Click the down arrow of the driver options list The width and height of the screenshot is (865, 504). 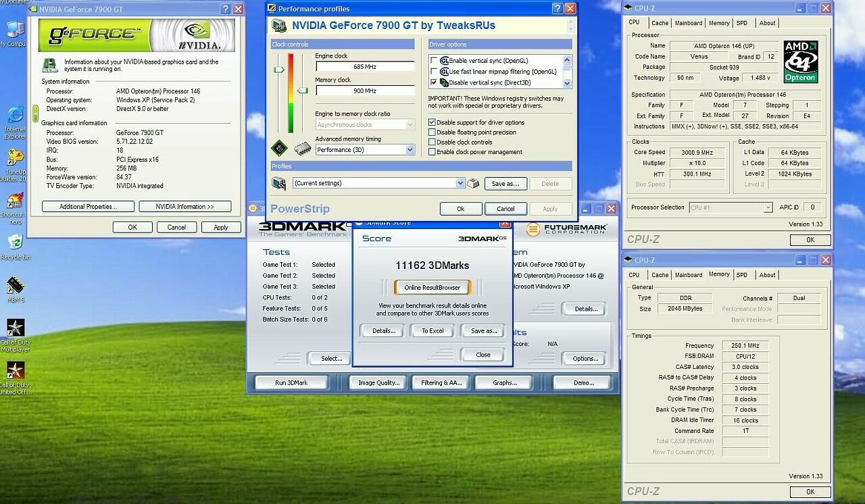point(567,83)
